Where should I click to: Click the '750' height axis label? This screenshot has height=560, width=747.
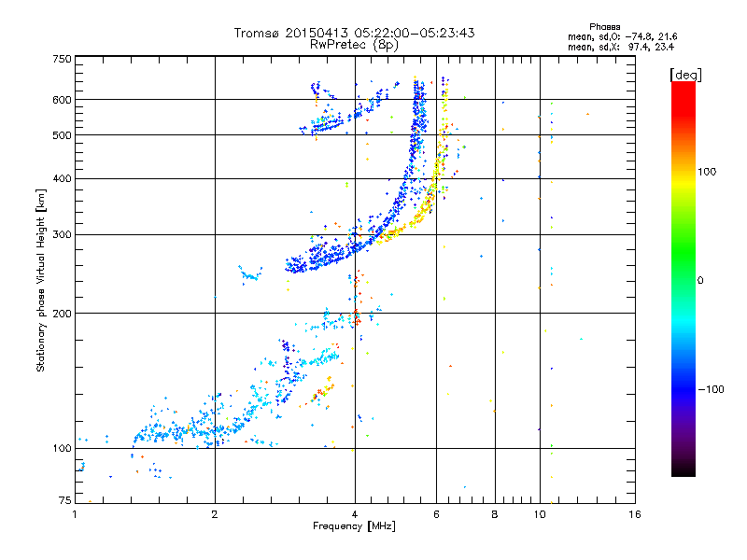point(62,59)
